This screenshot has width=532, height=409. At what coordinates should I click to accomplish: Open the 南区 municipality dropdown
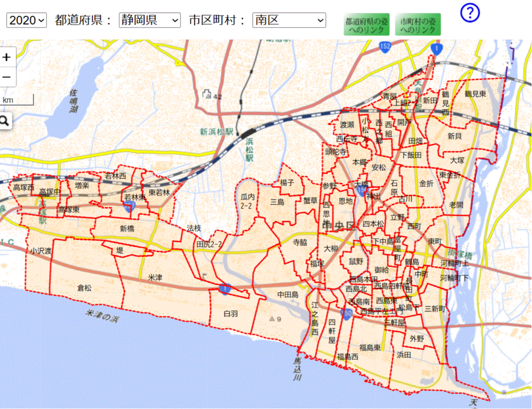click(289, 20)
